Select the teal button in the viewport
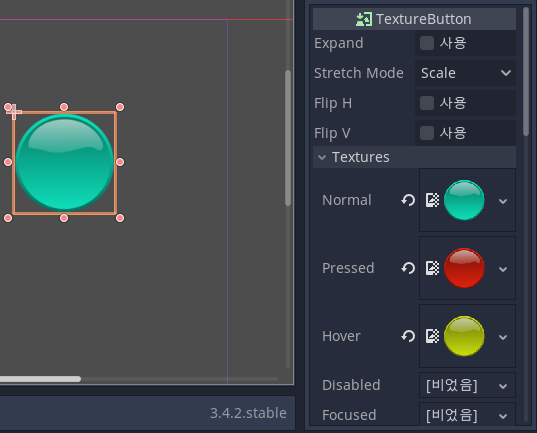The width and height of the screenshot is (537, 433). click(64, 162)
